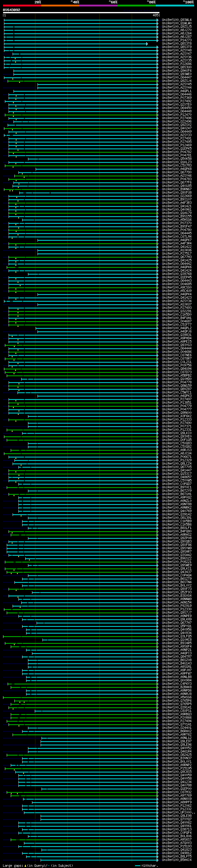Select the AV643092 query label
Screen dimensions: 197x868
11,10
